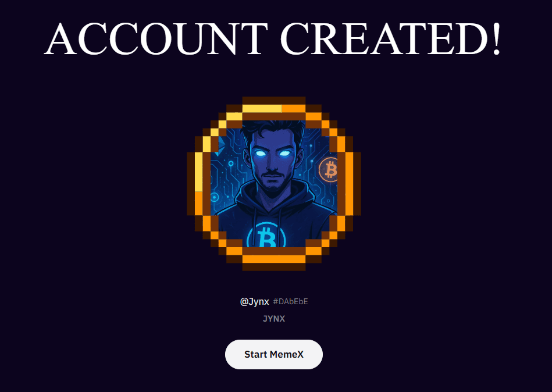Image resolution: width=552 pixels, height=392 pixels.
Task: Click the Ethereum diamond at the avatar's left edge
Action: 222,146
